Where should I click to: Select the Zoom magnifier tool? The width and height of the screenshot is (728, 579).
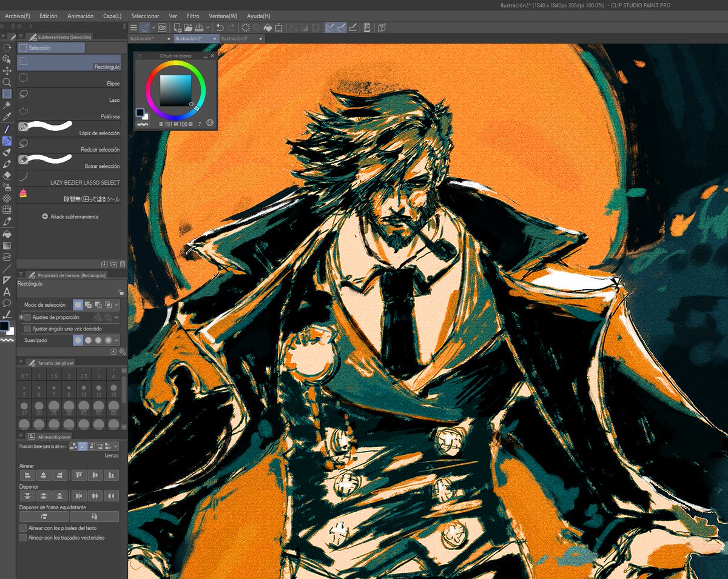(x=7, y=82)
